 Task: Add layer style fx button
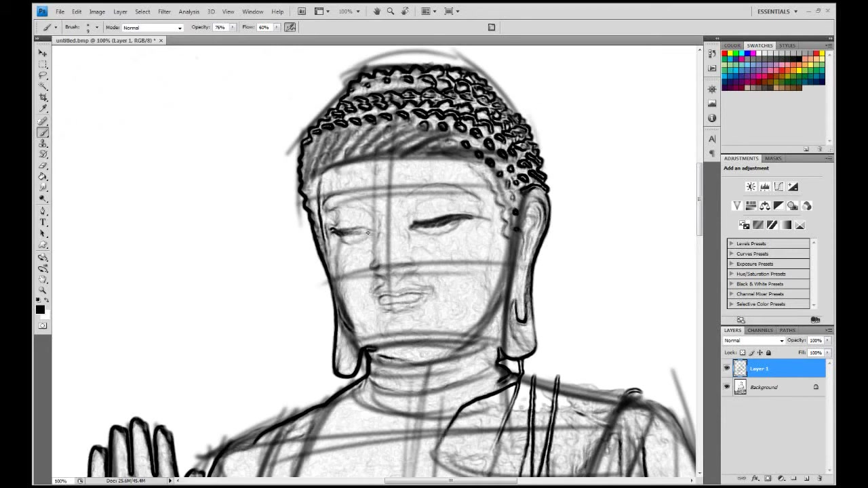coord(755,479)
